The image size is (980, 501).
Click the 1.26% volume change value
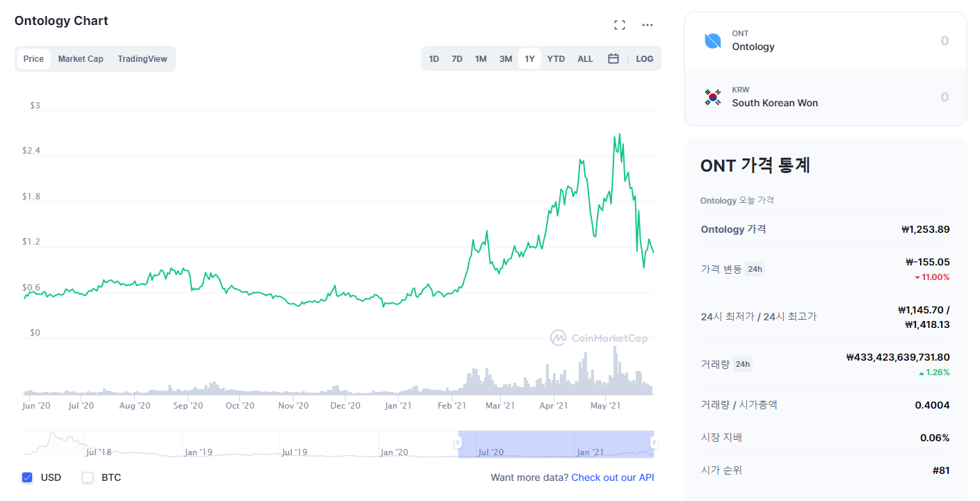tap(934, 372)
